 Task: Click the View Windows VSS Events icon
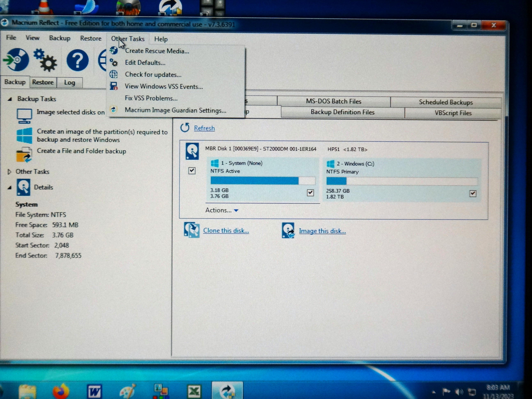[x=114, y=86]
